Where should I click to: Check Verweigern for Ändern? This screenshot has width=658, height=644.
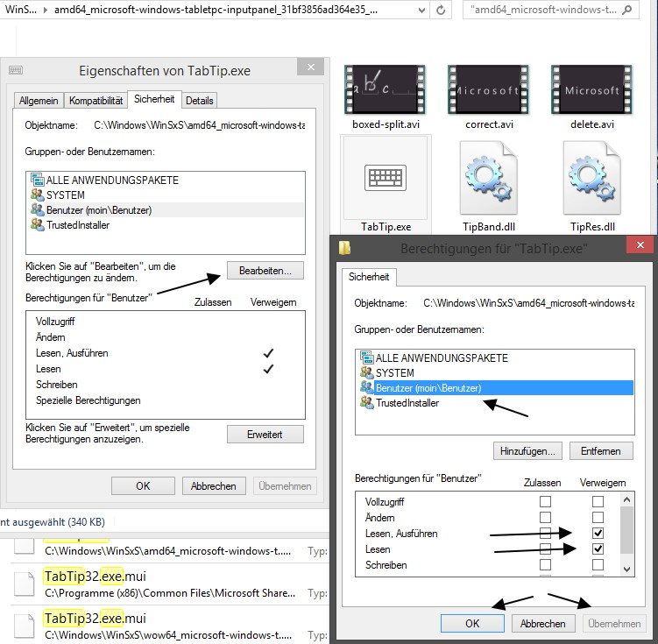coord(598,517)
